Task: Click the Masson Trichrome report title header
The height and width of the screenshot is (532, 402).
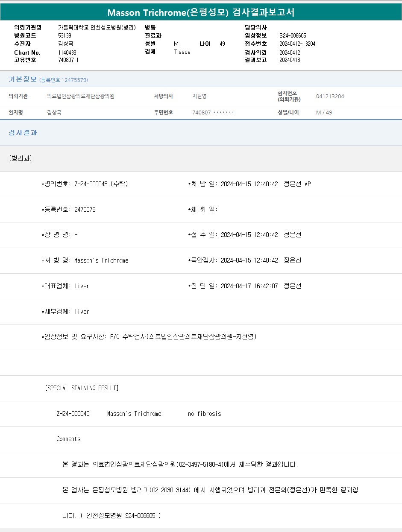Action: point(201,12)
